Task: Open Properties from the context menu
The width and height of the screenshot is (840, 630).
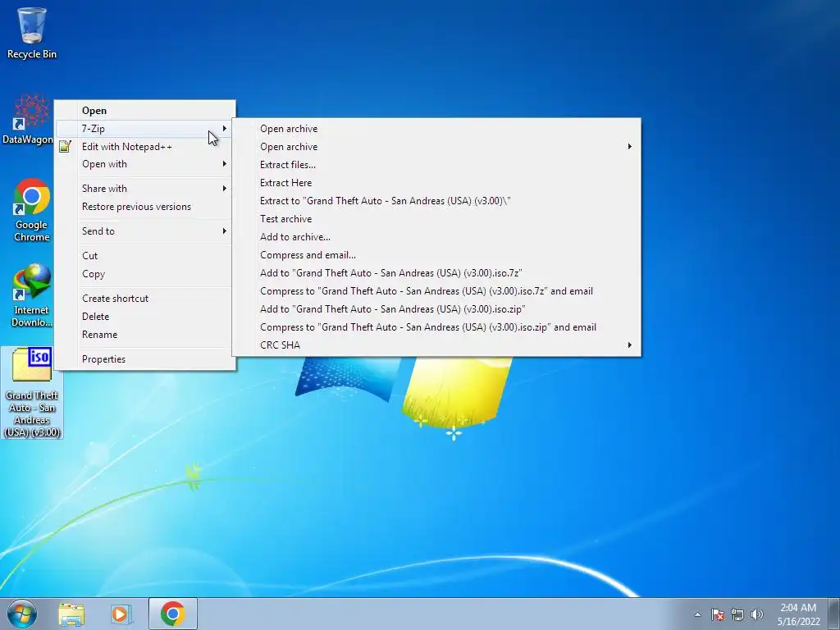Action: click(x=144, y=359)
